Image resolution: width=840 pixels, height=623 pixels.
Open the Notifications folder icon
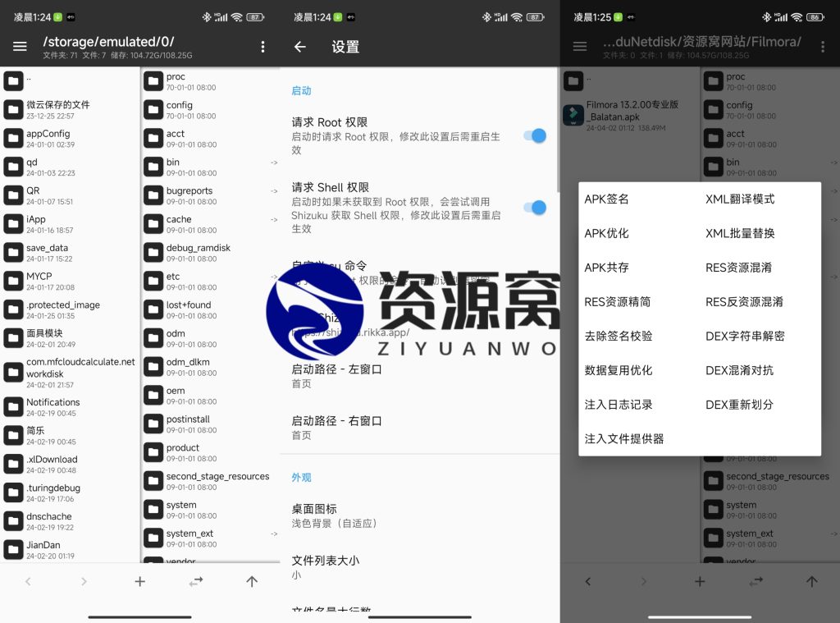point(13,407)
